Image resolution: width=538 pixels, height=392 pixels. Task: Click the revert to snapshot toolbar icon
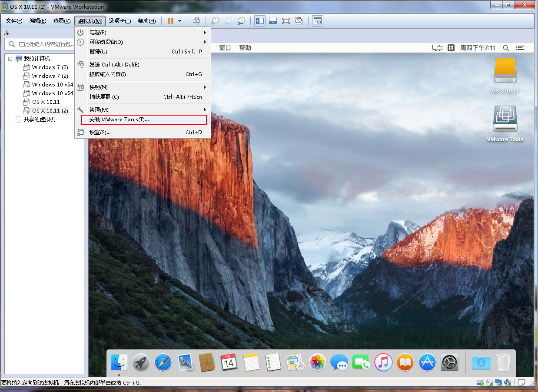228,21
